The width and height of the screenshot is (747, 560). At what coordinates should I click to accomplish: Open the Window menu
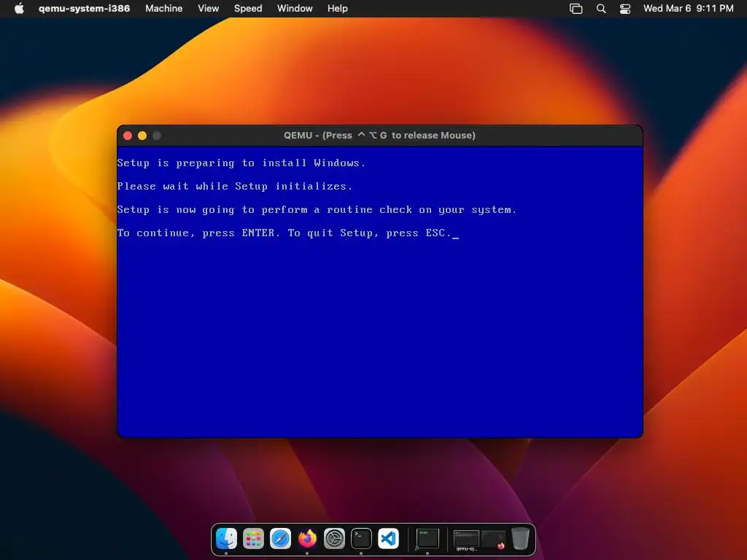click(295, 9)
